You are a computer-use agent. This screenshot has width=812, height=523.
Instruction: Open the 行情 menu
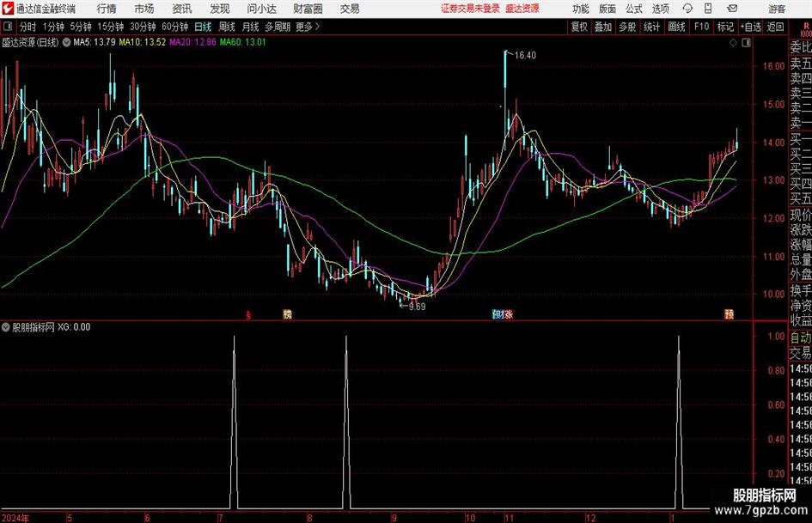pyautogui.click(x=107, y=9)
